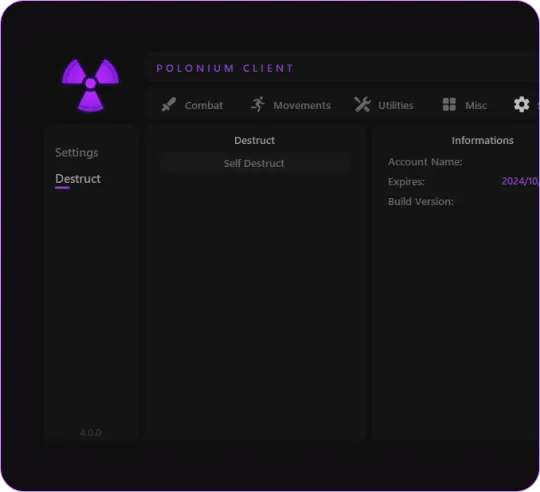Select the Misc tab
The height and width of the screenshot is (492, 540).
tap(465, 105)
